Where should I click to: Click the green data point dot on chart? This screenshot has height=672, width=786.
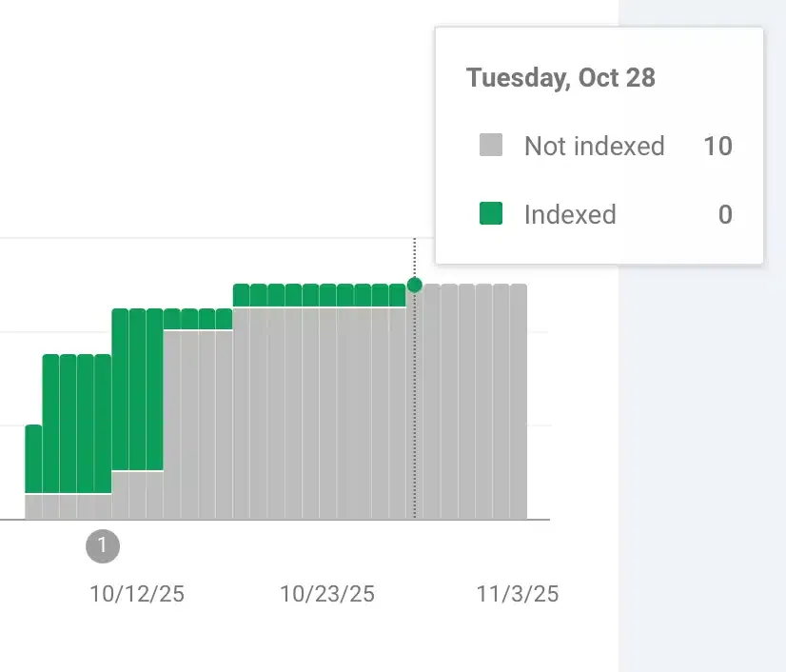point(414,285)
